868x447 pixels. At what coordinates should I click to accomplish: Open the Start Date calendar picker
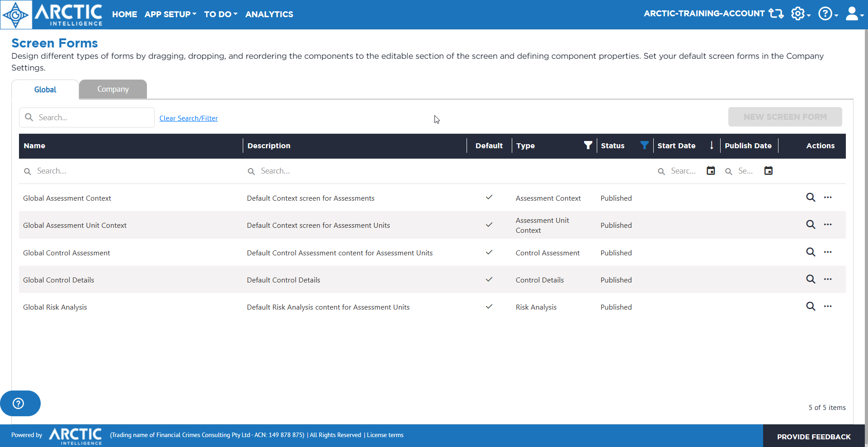pos(711,171)
